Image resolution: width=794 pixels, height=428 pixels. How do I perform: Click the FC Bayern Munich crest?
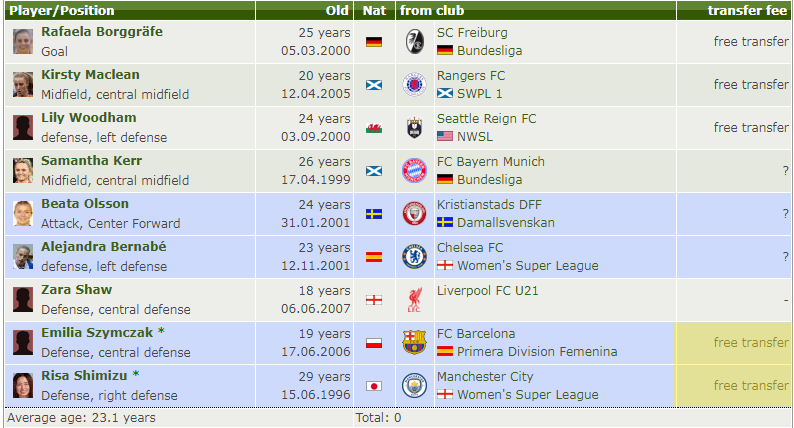[x=414, y=171]
